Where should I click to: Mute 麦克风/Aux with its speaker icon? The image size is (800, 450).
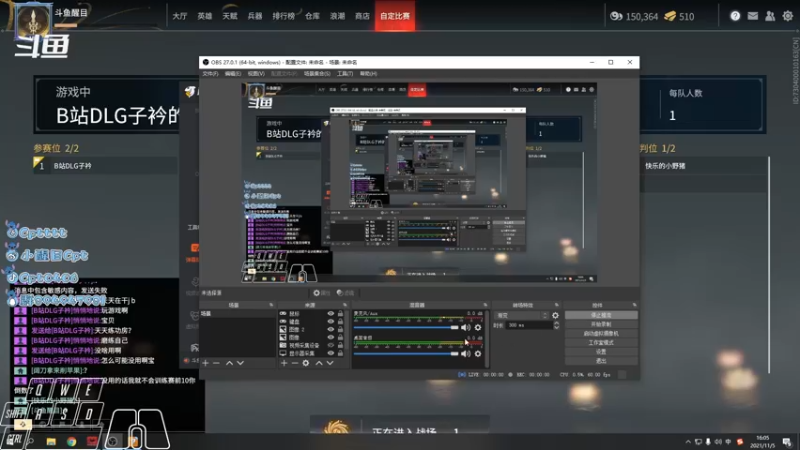point(465,328)
